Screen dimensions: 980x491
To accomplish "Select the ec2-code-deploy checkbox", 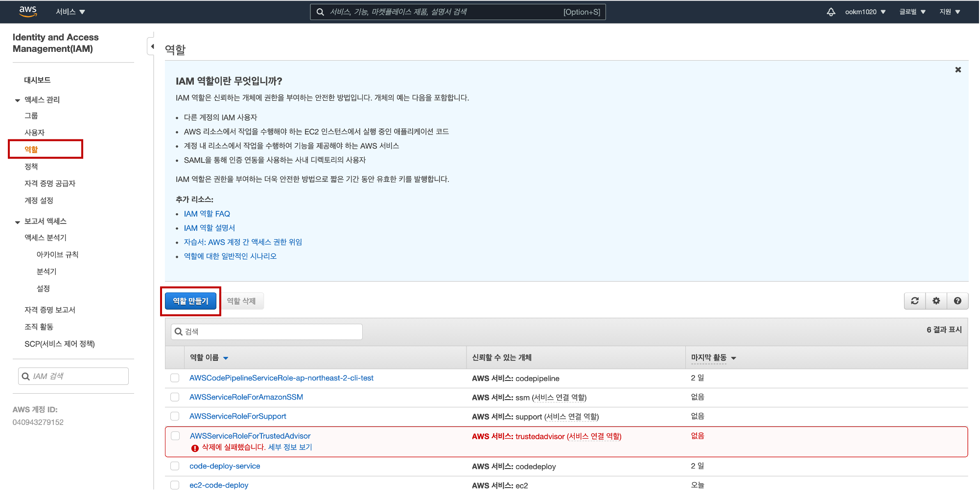I will tap(175, 485).
